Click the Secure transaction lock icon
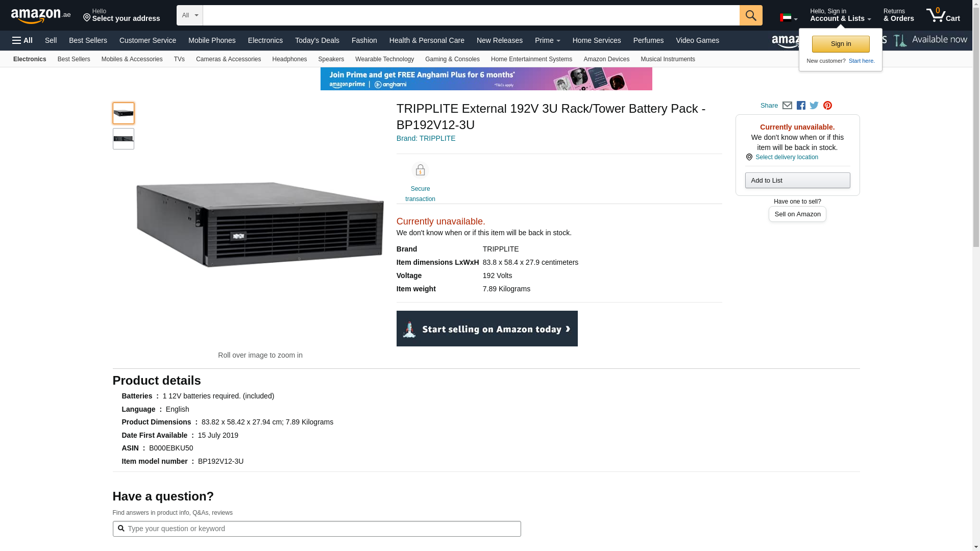The image size is (980, 551). click(x=420, y=170)
